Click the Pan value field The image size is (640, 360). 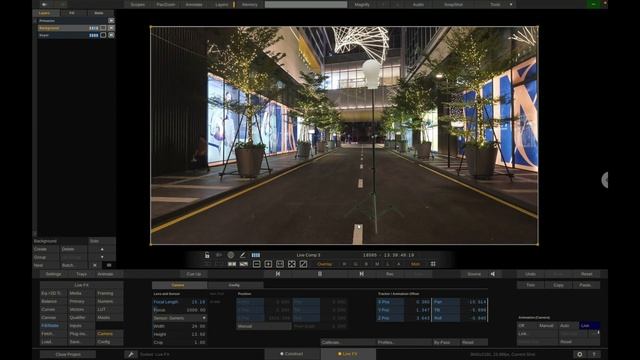tap(474, 302)
